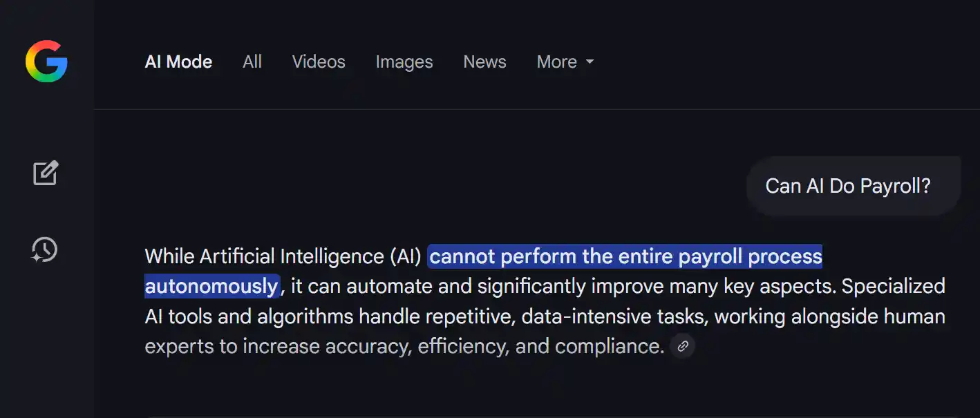
Task: Click highlighted text "cannot perform the entire payroll process"
Action: pyautogui.click(x=625, y=256)
